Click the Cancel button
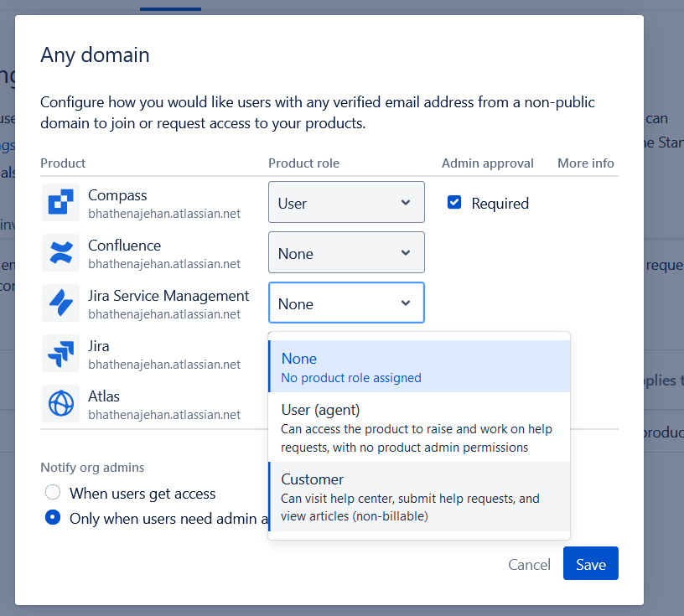 (529, 565)
